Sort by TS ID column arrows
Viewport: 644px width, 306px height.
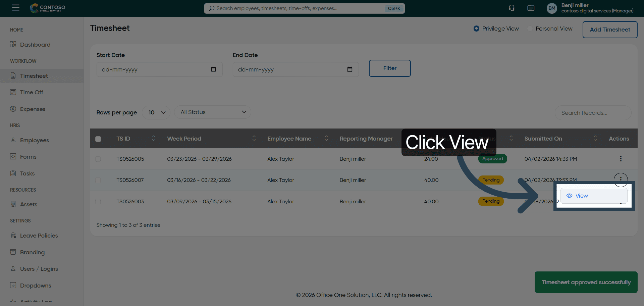tap(154, 138)
